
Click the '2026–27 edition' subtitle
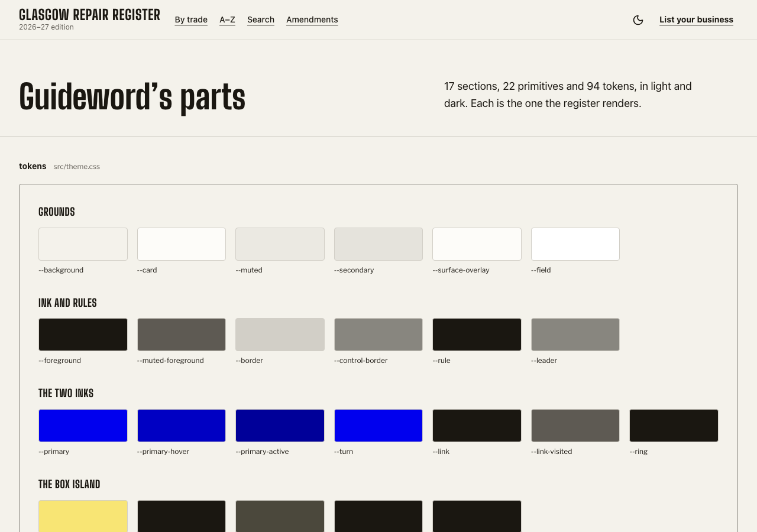(x=46, y=27)
